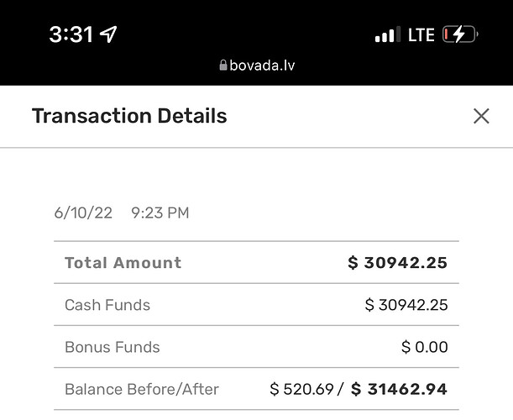Tap the $ 31462.94 balance after value
This screenshot has width=513, height=420.
pos(399,389)
